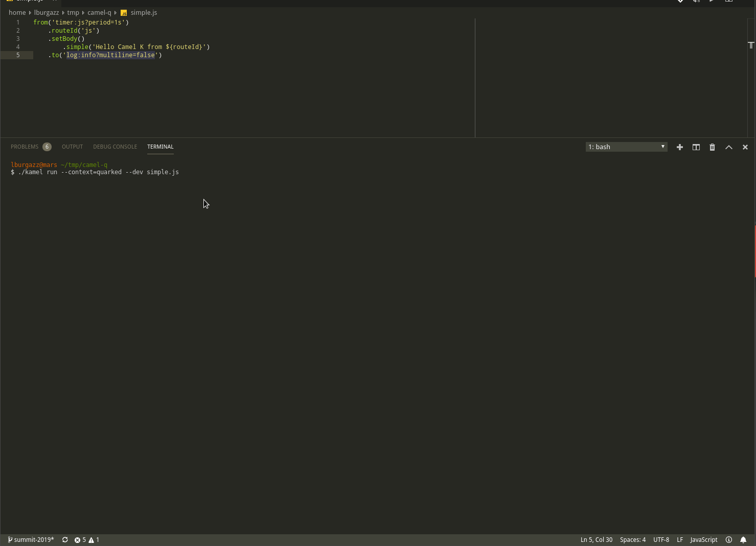Click the notifications bell in the status bar
Image resolution: width=756 pixels, height=546 pixels.
click(x=743, y=539)
